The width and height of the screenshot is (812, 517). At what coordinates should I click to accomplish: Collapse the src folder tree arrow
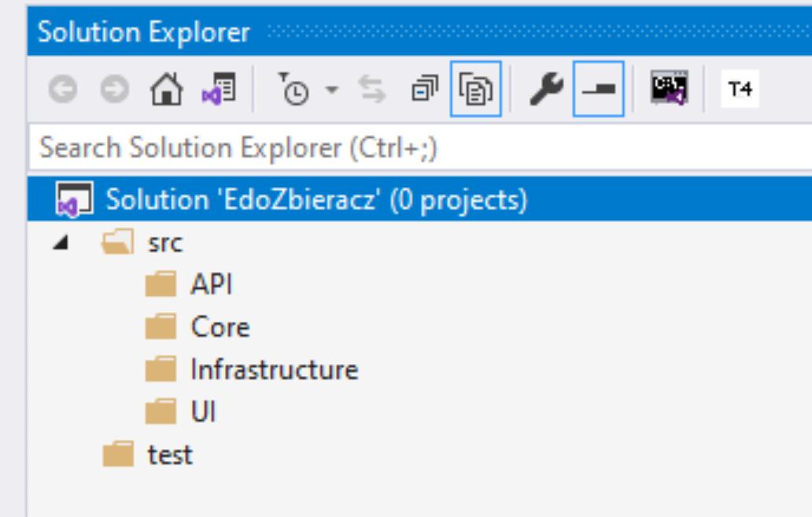[61, 242]
